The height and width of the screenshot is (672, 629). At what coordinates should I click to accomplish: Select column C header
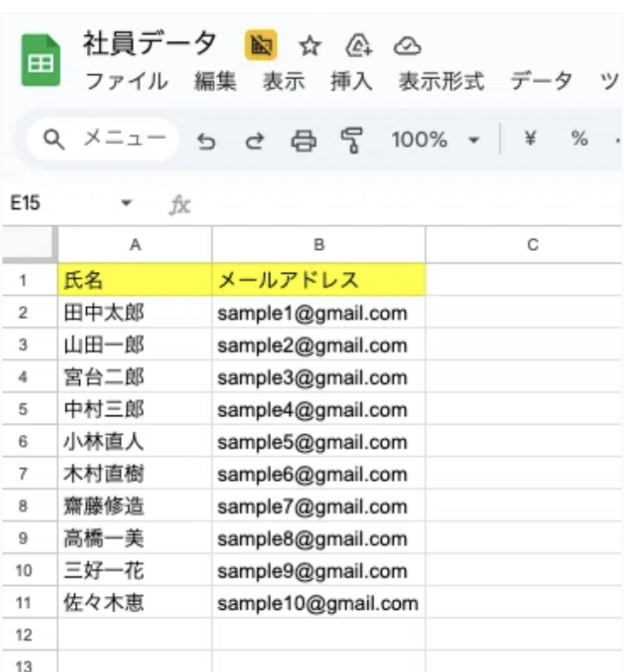523,245
